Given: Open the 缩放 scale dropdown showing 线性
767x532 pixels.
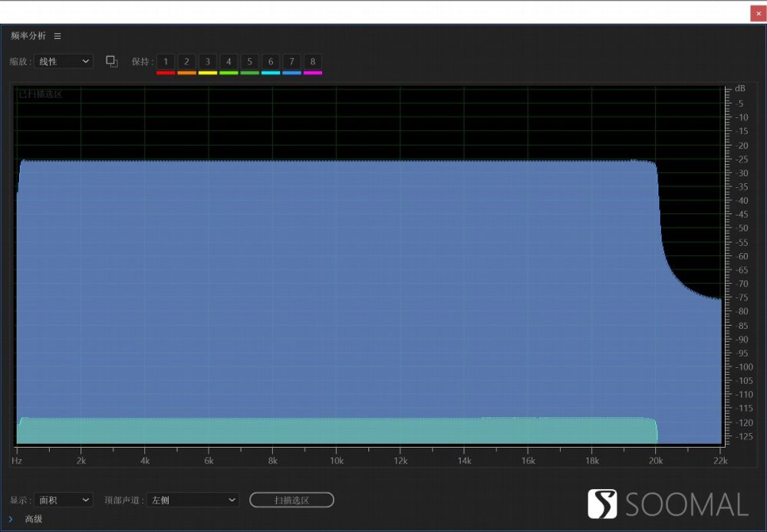Looking at the screenshot, I should click(x=64, y=61).
